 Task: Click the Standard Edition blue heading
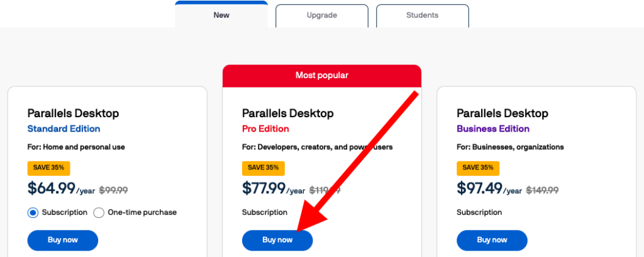[x=64, y=129]
